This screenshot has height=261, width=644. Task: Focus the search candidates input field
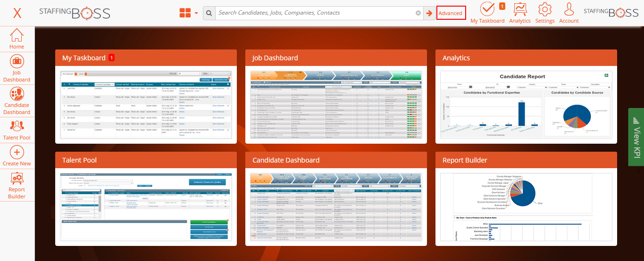316,13
